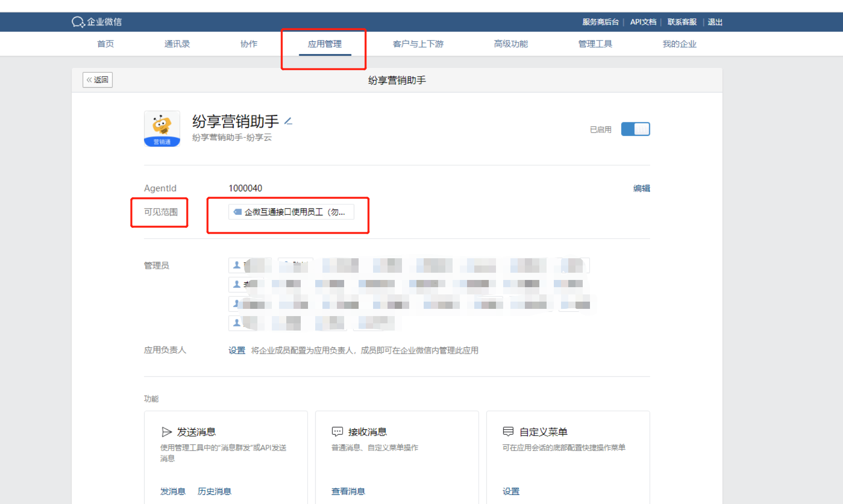Screen dimensions: 843x504
Task: Click the AgentId value 1000040
Action: click(x=245, y=188)
